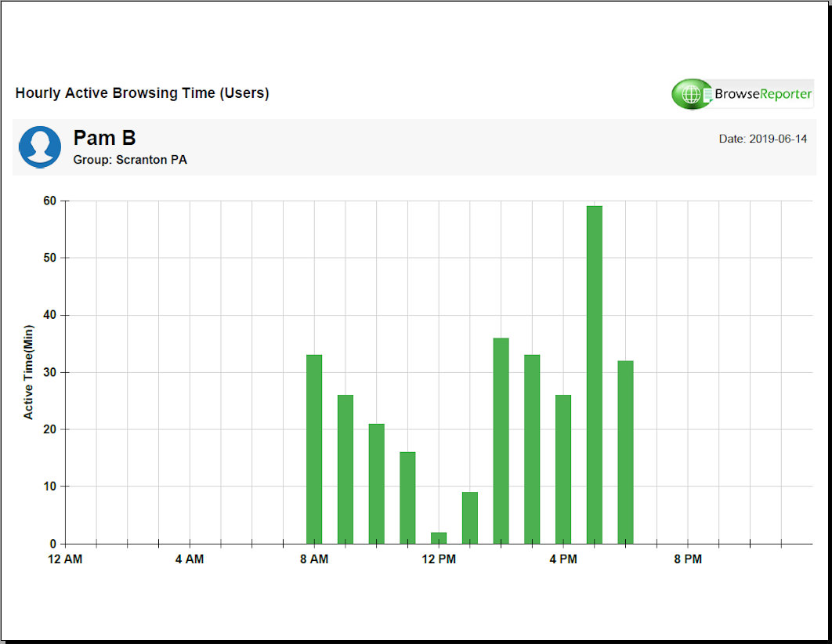
Task: Click the Pam B user name
Action: (x=104, y=139)
